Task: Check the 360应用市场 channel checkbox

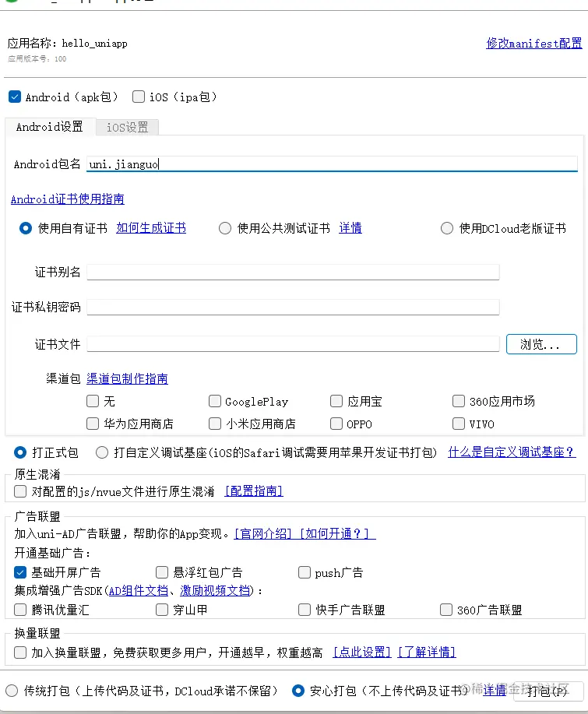Action: click(458, 401)
